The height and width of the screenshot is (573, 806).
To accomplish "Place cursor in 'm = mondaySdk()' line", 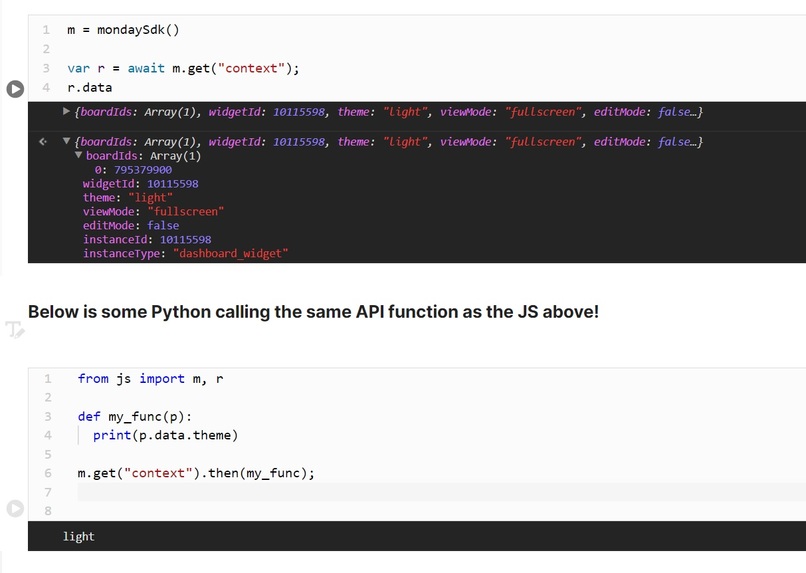I will 123,30.
